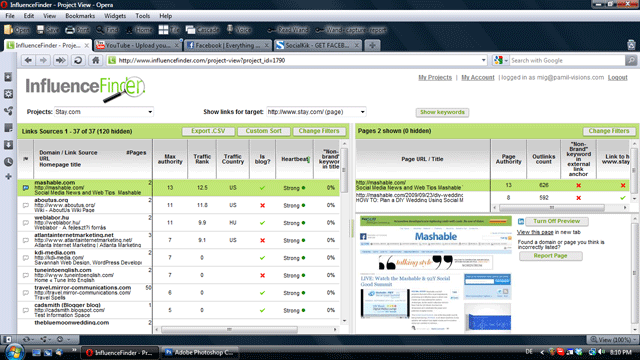Expand the address bar history dropdown
The height and width of the screenshot is (360, 640).
point(483,60)
